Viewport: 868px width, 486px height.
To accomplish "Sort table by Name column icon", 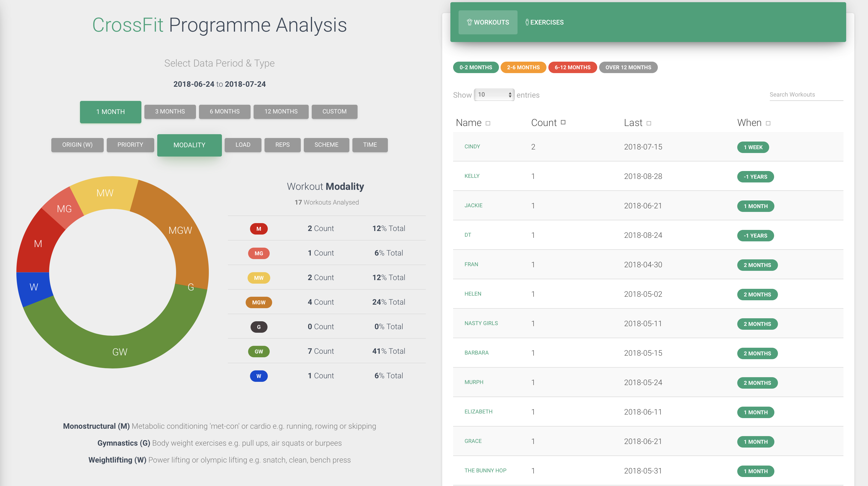I will pyautogui.click(x=487, y=124).
